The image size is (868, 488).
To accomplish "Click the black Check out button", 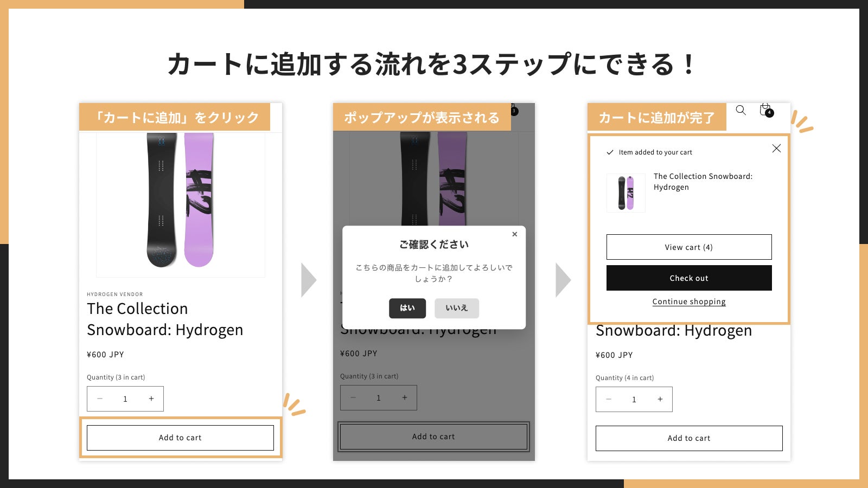I will click(x=689, y=278).
